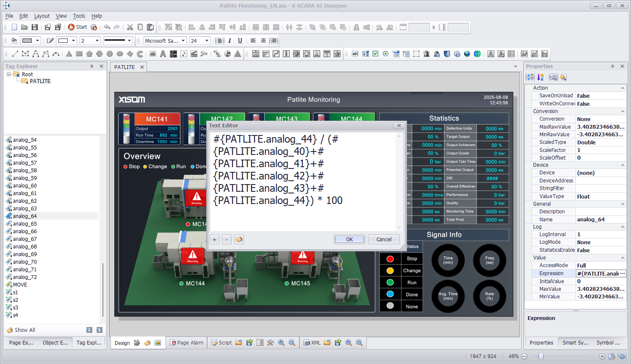
Task: Select the Pentagon shape tool
Action: tap(89, 54)
